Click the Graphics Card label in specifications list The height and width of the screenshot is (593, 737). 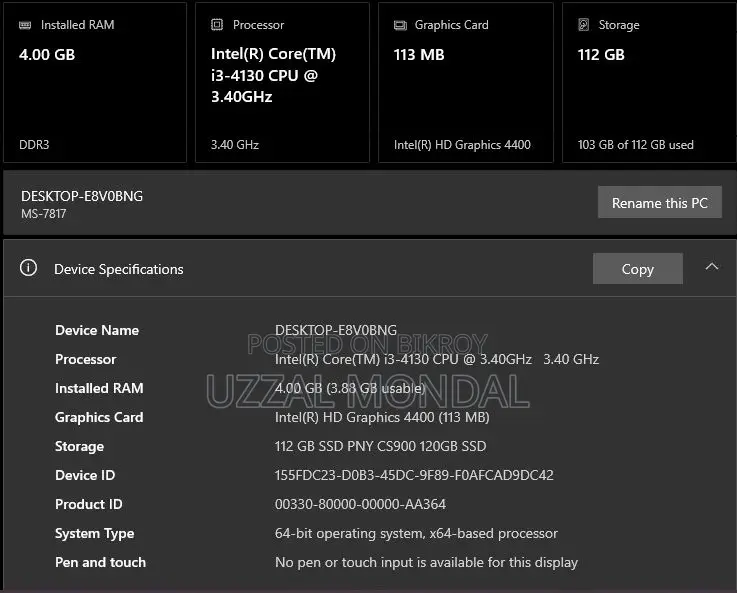pyautogui.click(x=99, y=417)
